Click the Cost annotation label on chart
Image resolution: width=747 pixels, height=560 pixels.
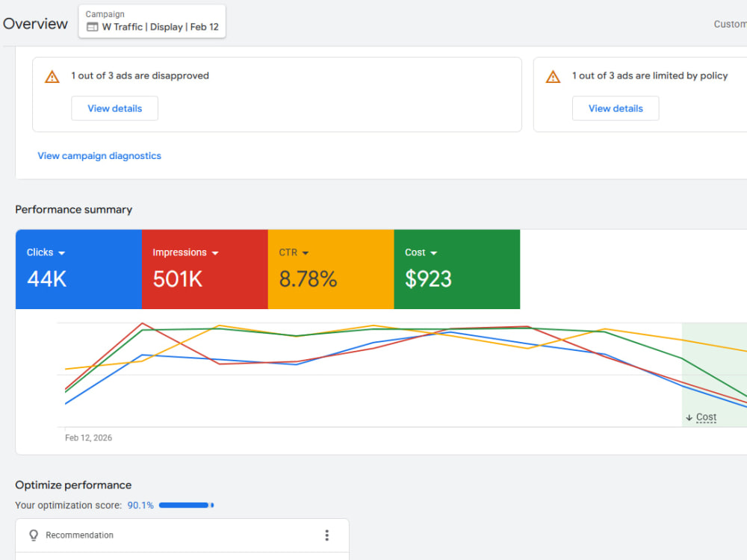[x=706, y=417]
